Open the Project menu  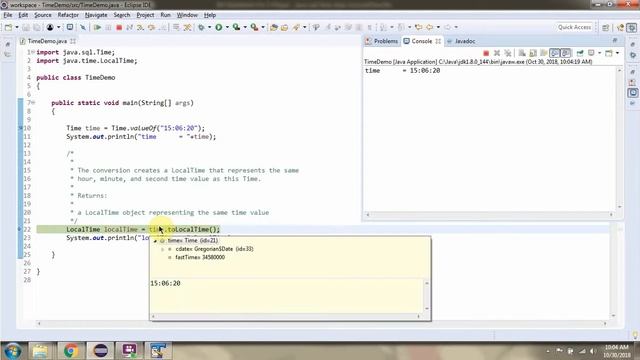[x=145, y=15]
